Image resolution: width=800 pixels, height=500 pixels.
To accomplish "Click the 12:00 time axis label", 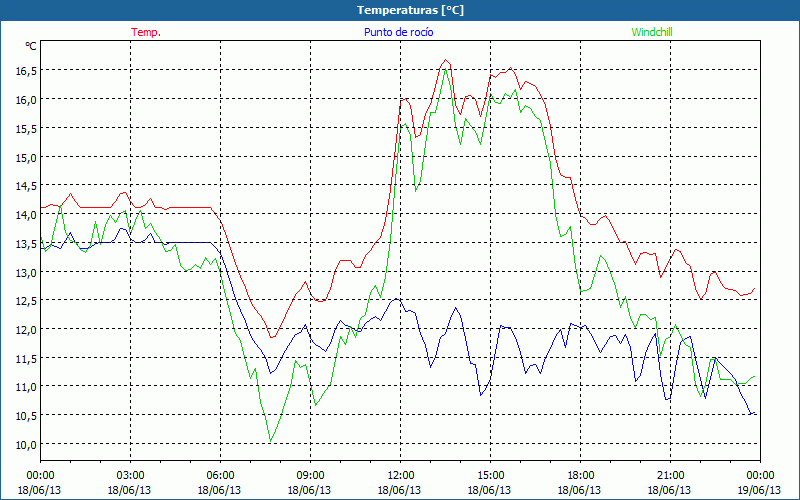I will click(401, 476).
